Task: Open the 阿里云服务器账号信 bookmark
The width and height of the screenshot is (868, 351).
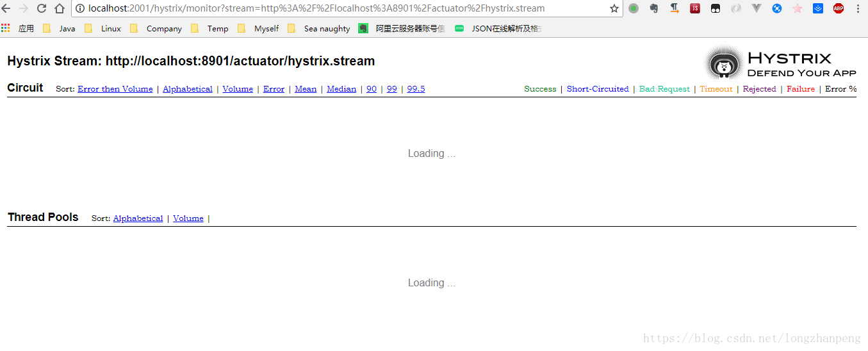Action: 402,28
